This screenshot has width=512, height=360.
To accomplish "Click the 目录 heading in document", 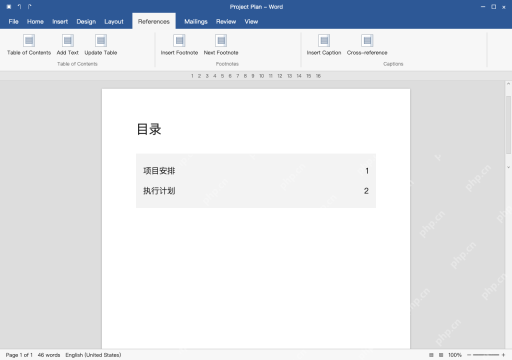I will pos(149,129).
